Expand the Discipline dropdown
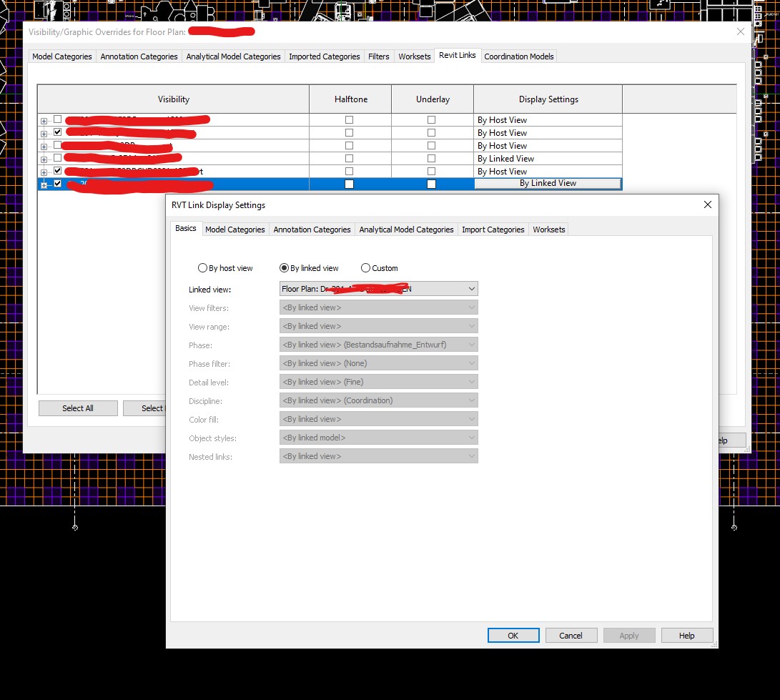 tap(471, 400)
